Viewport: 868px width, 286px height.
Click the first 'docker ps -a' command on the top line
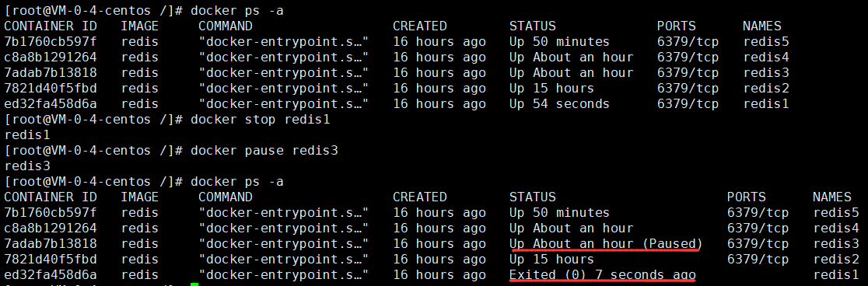237,10
